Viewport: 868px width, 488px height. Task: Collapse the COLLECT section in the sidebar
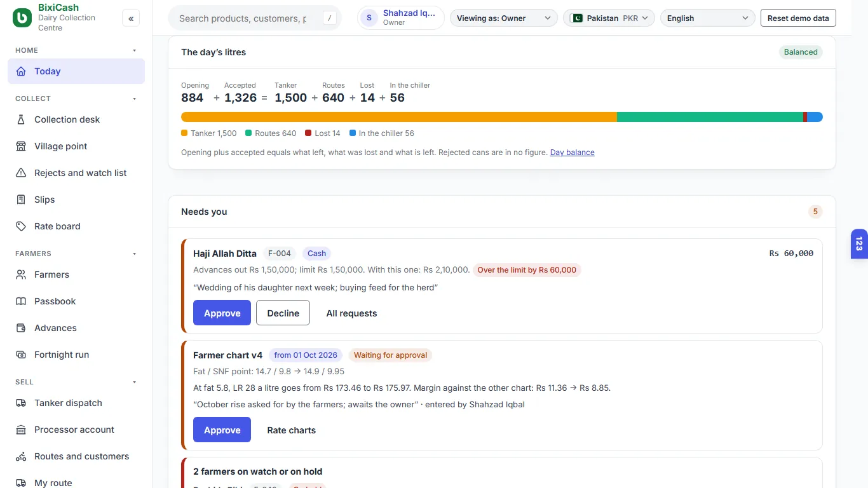[x=134, y=98]
